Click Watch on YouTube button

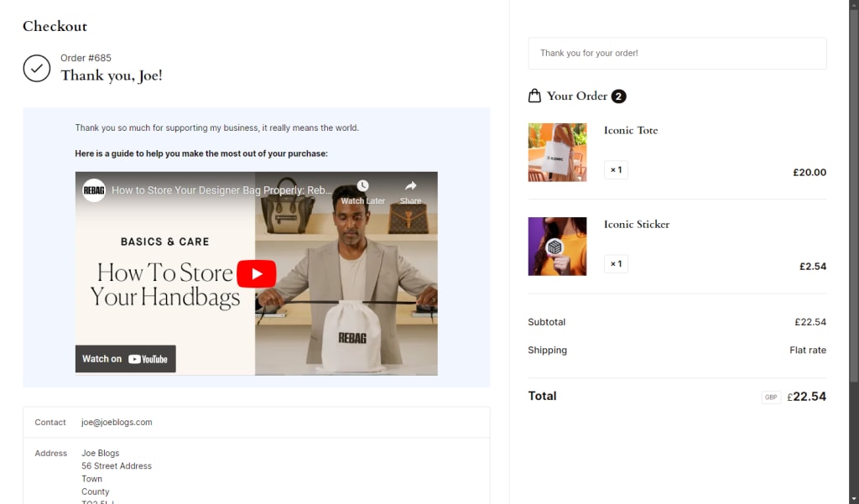pos(126,359)
